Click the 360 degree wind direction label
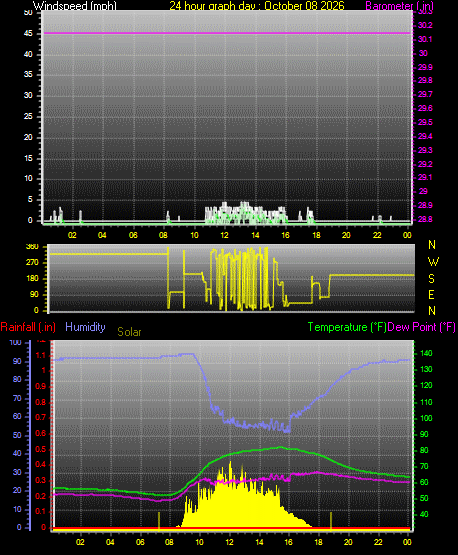This screenshot has width=458, height=555. point(32,247)
